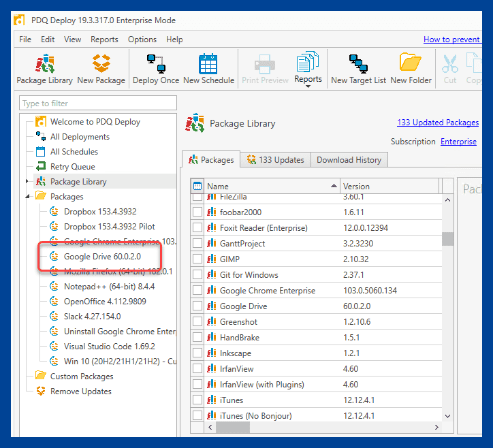
Task: Click the column chooser icon in grid header
Action: click(x=197, y=186)
